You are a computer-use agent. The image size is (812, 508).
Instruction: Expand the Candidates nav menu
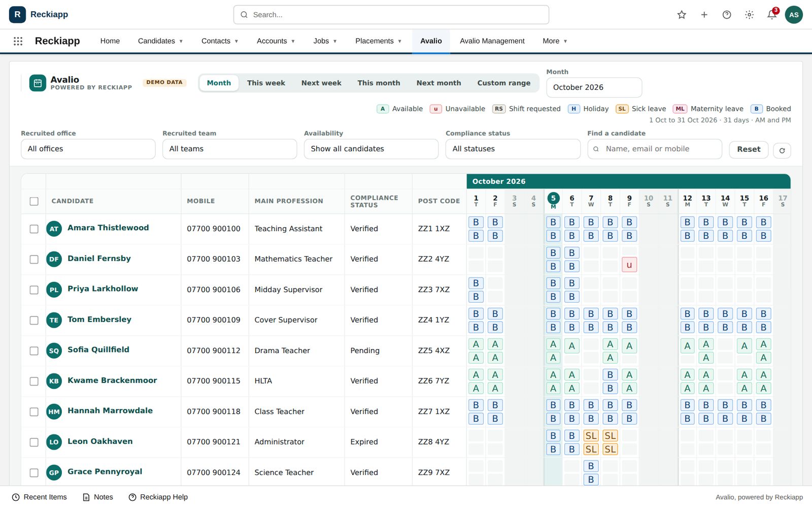(x=160, y=41)
